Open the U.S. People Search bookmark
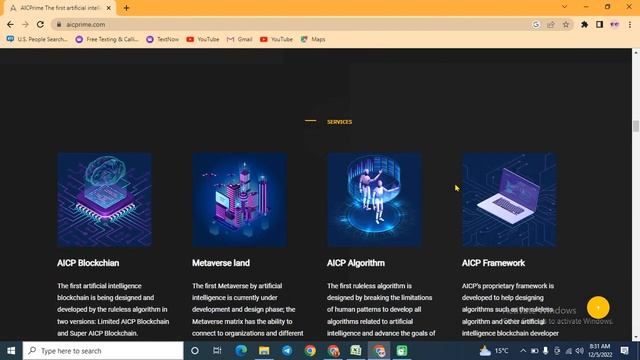Screen dimensions: 640x360 (x=37, y=39)
